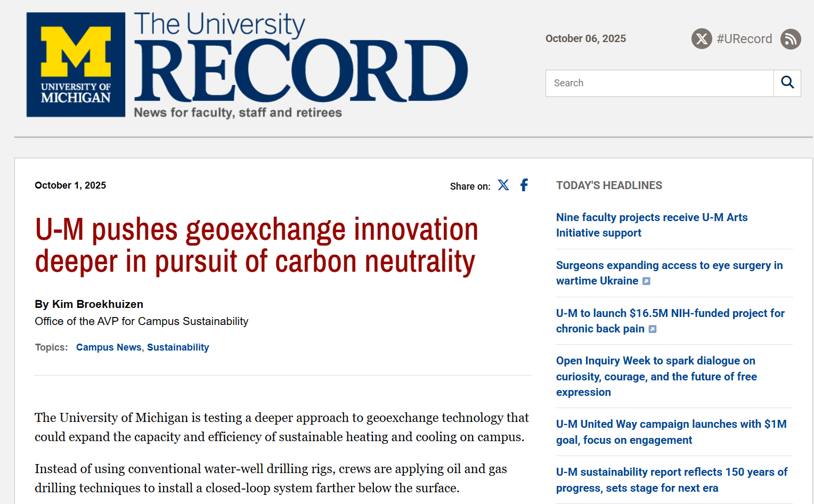Open U-M sustainability report headline
Image resolution: width=814 pixels, height=504 pixels.
[x=672, y=480]
